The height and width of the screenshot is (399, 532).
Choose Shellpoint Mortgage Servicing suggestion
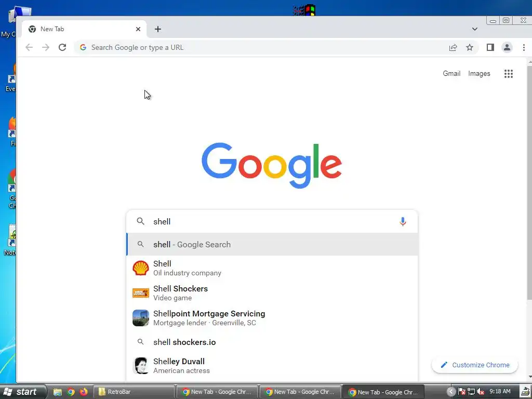click(x=272, y=318)
